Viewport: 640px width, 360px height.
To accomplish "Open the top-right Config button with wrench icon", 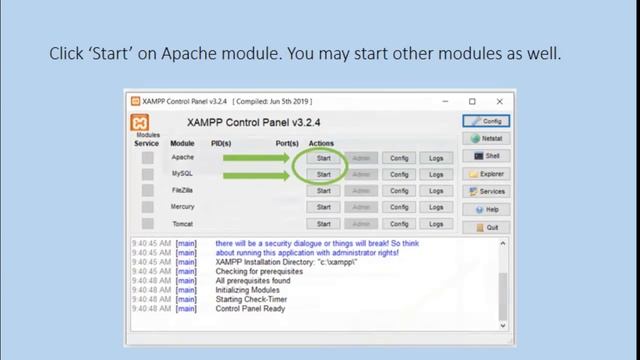I will pyautogui.click(x=486, y=121).
